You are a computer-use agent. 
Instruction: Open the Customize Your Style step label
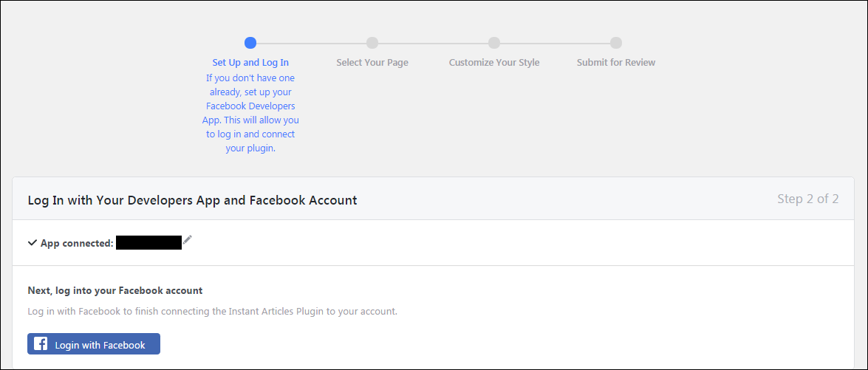pyautogui.click(x=494, y=63)
